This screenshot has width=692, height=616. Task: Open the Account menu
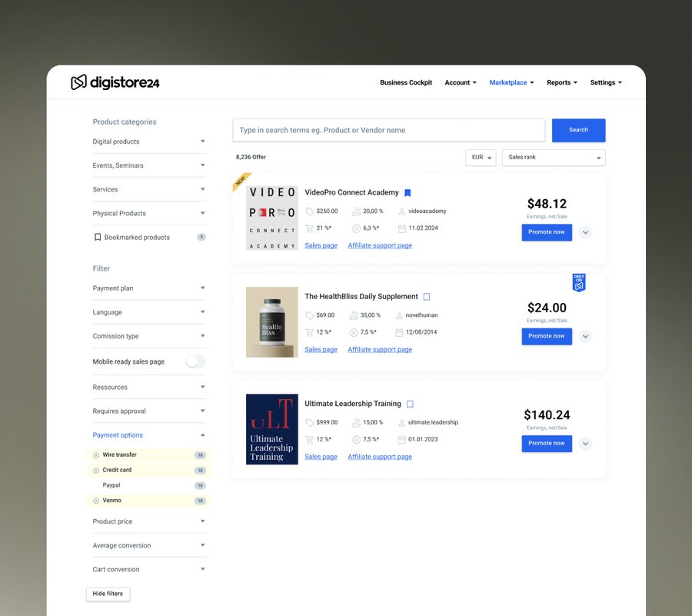pos(461,82)
